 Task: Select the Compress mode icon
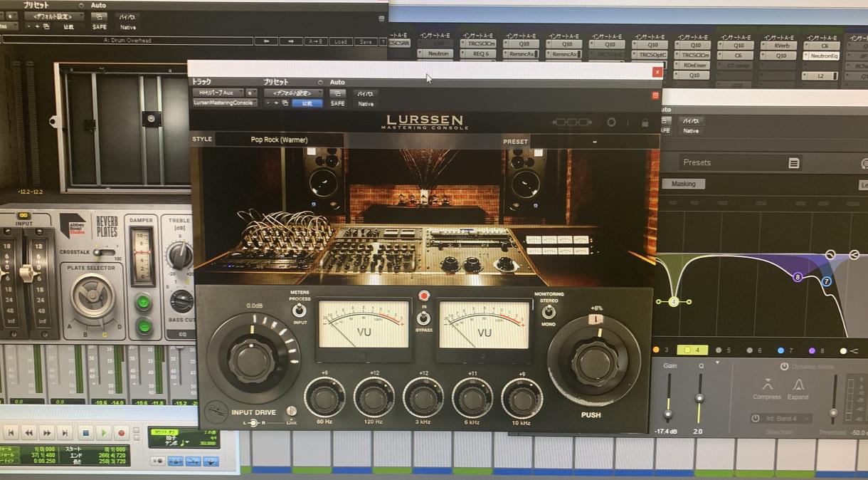tap(767, 389)
